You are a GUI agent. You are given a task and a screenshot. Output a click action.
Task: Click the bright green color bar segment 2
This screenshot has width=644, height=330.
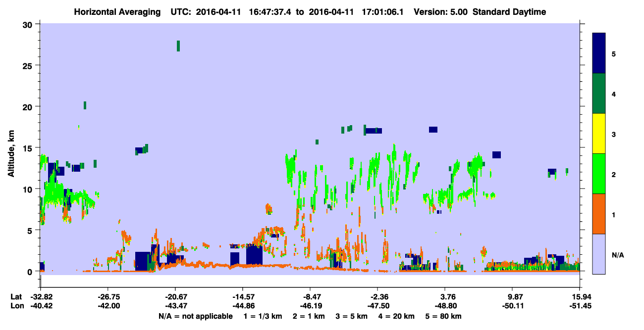click(599, 174)
